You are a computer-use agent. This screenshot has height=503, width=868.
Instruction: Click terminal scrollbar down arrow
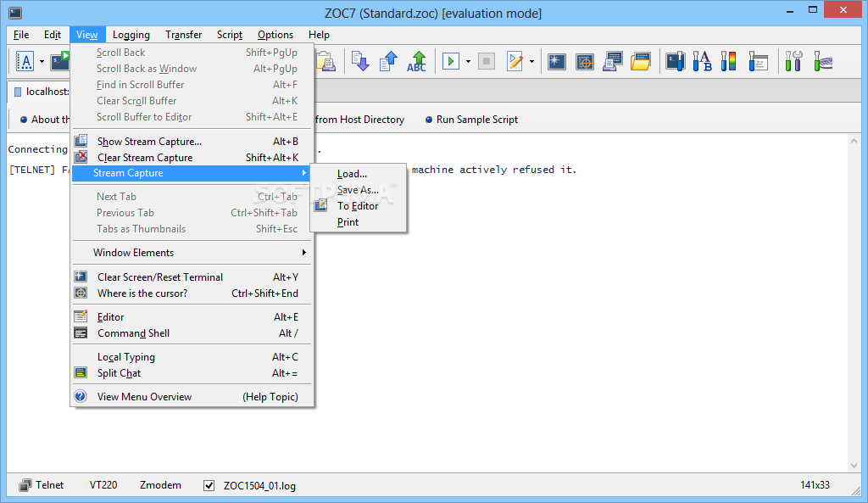point(853,466)
